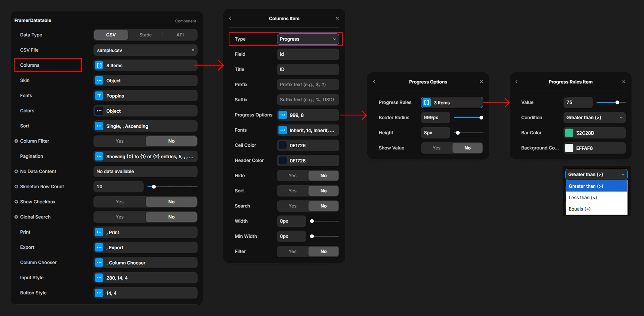Click the Prefix text input field
The image size is (644, 316).
point(308,84)
